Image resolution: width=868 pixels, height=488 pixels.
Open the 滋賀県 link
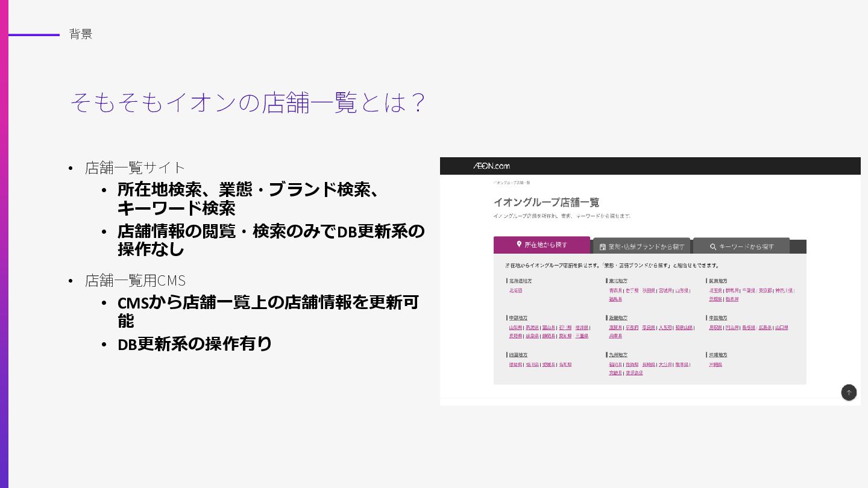click(615, 328)
